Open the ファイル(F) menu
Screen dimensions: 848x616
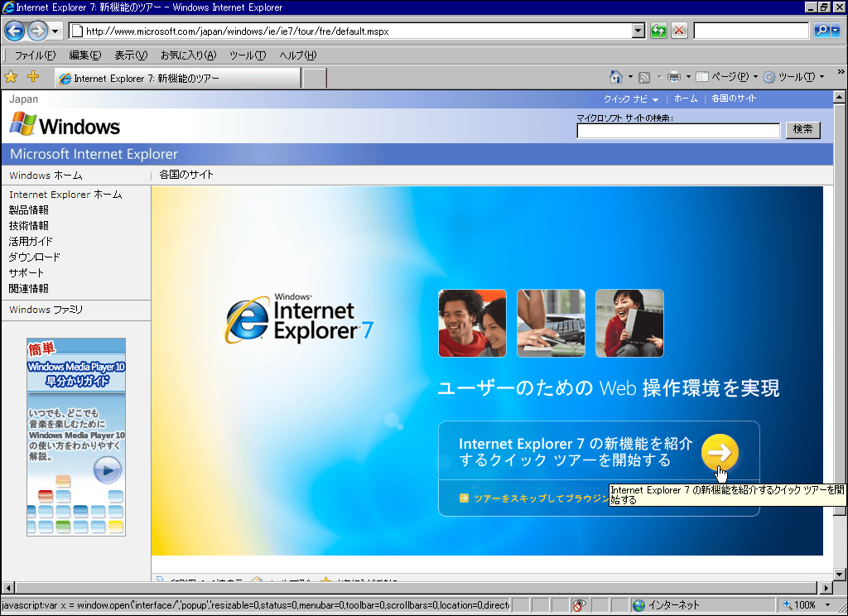[x=35, y=55]
